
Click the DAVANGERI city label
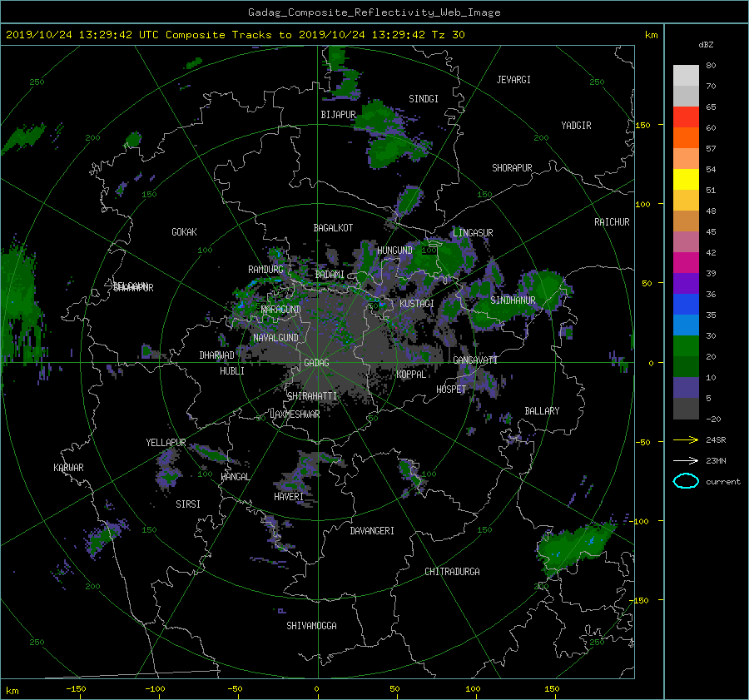[372, 531]
